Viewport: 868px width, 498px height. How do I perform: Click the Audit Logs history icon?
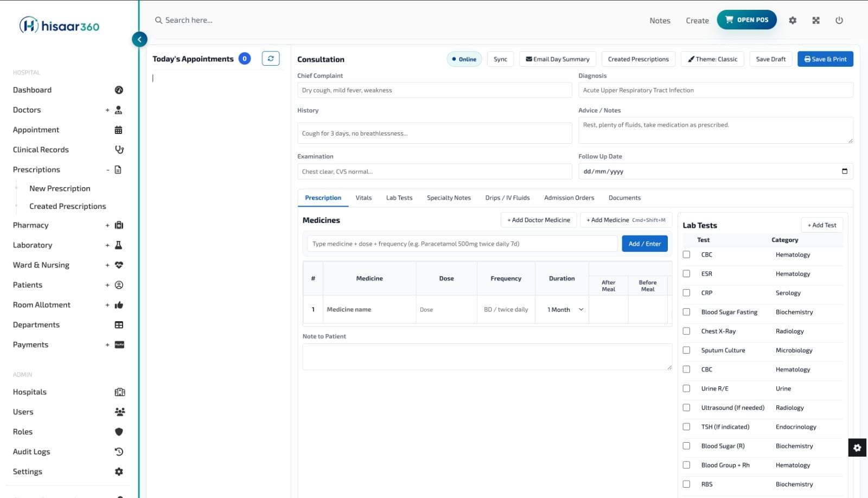pyautogui.click(x=119, y=452)
